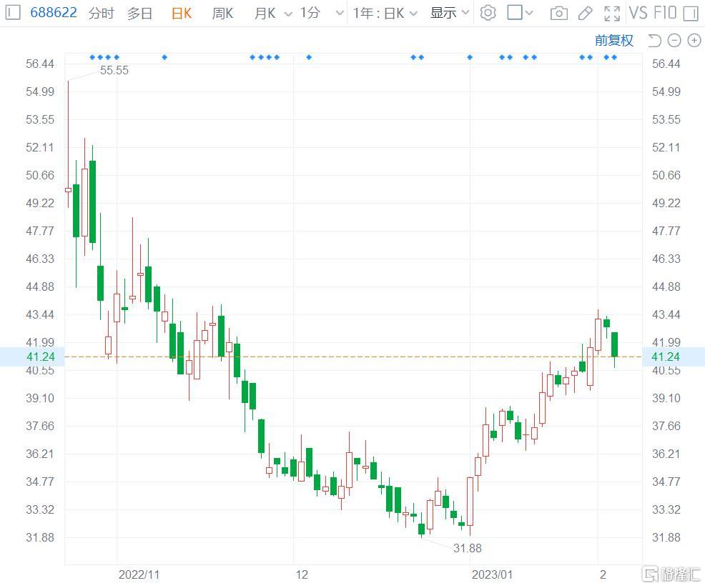The height and width of the screenshot is (588, 705).
Task: Zoom in chart with plus icon
Action: pos(694,41)
